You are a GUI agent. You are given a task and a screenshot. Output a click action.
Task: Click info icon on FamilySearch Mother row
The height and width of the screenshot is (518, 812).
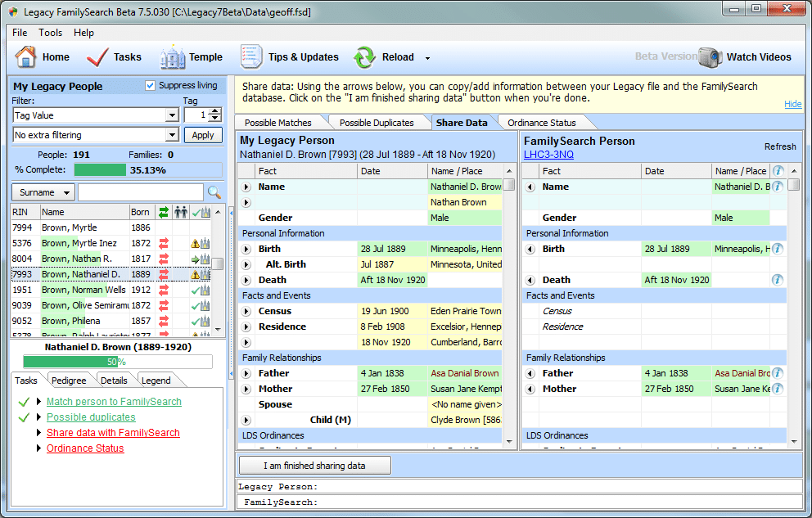(x=778, y=389)
